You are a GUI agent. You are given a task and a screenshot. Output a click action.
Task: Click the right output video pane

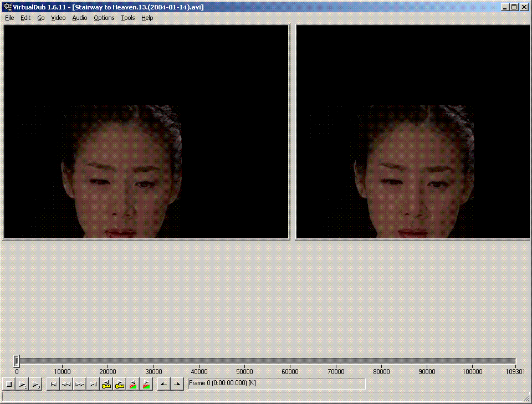point(412,131)
